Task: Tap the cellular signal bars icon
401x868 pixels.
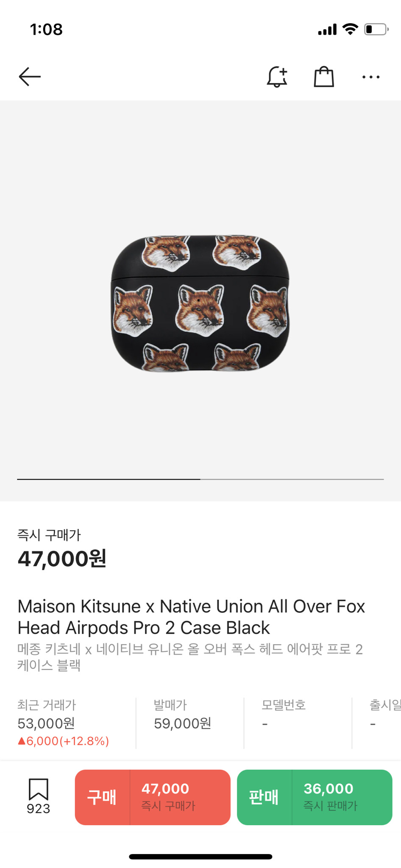Action: 327,30
